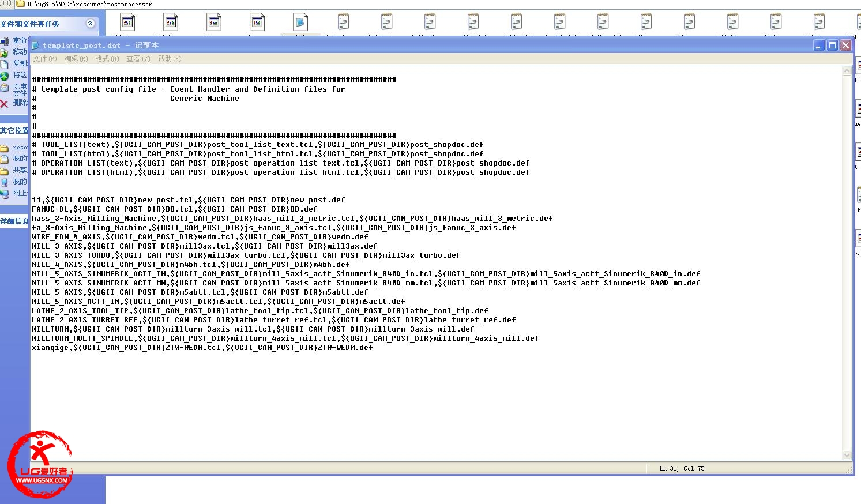Image resolution: width=861 pixels, height=504 pixels.
Task: Open the Shared Documents (共享) folder icon
Action: tap(5, 170)
